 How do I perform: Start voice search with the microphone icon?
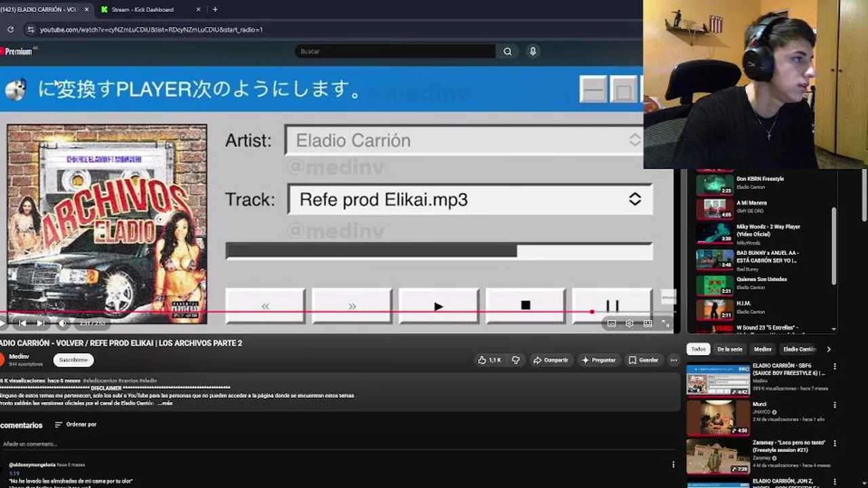click(x=533, y=52)
